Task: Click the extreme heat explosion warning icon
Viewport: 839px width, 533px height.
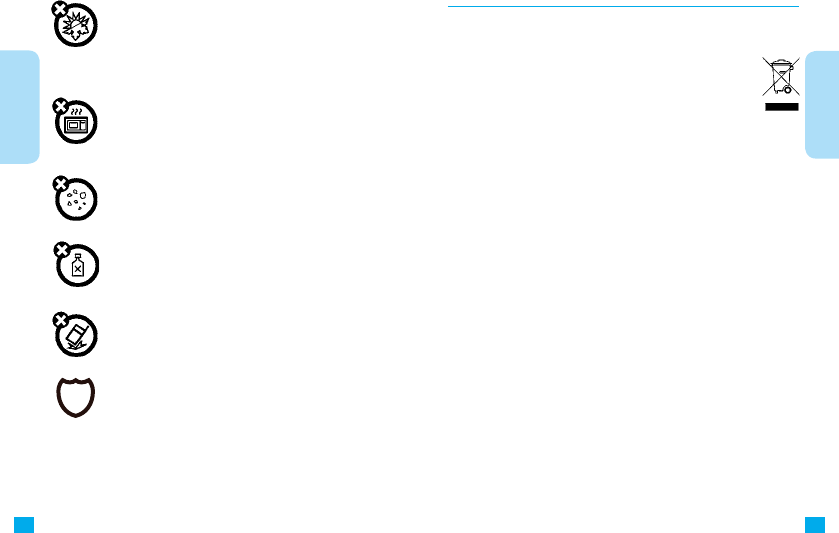Action: click(75, 24)
